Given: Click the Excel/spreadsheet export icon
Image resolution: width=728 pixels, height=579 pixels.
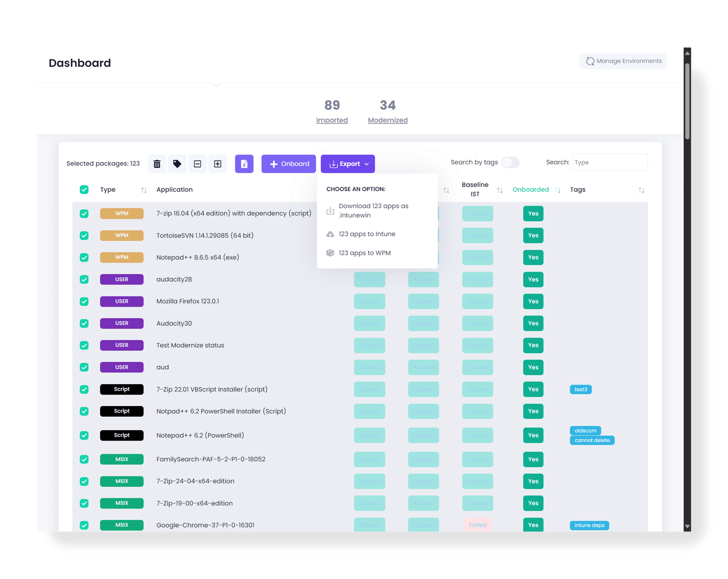Looking at the screenshot, I should click(x=244, y=164).
